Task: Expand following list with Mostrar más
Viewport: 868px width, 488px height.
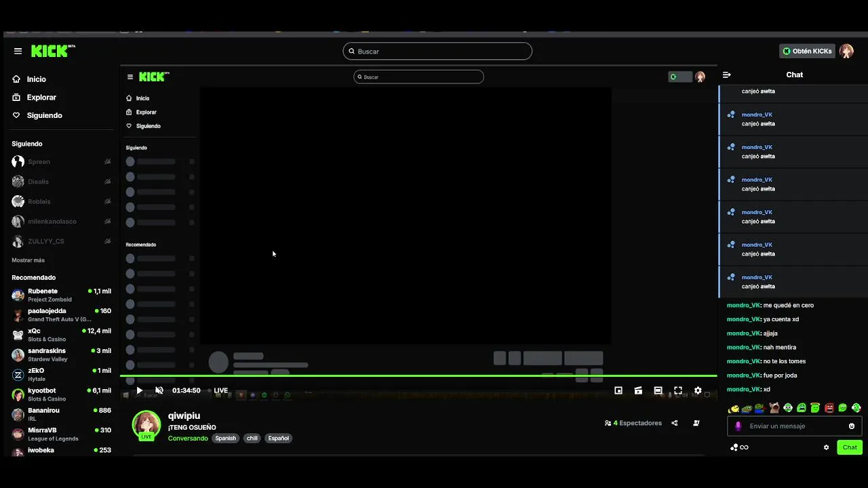Action: click(28, 260)
